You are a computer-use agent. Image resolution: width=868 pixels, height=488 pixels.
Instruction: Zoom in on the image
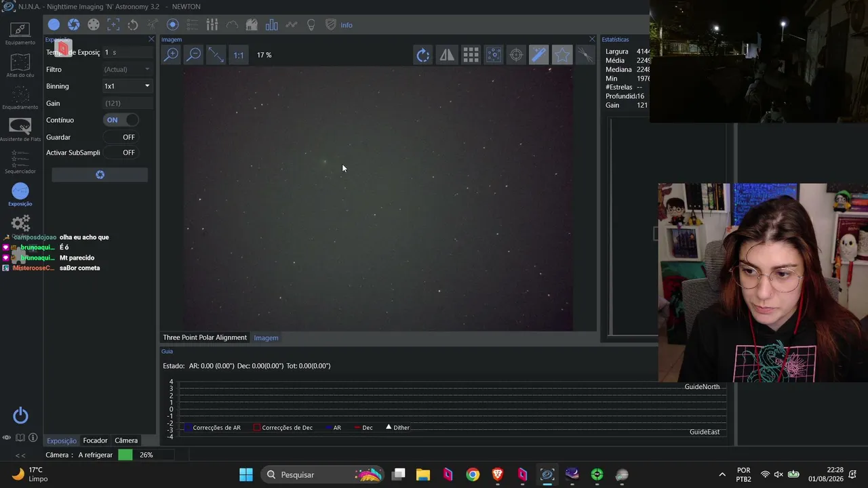(172, 55)
